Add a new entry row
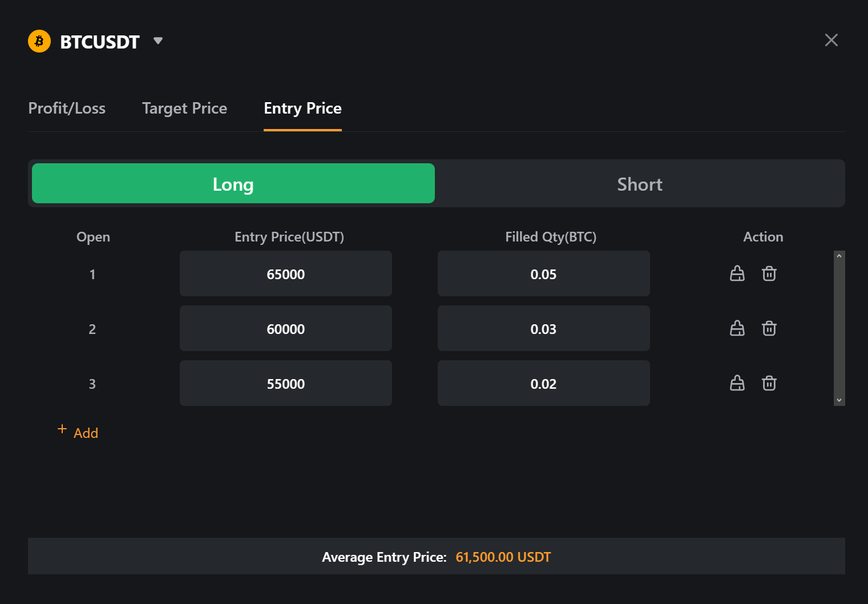Image resolution: width=868 pixels, height=604 pixels. click(x=78, y=432)
